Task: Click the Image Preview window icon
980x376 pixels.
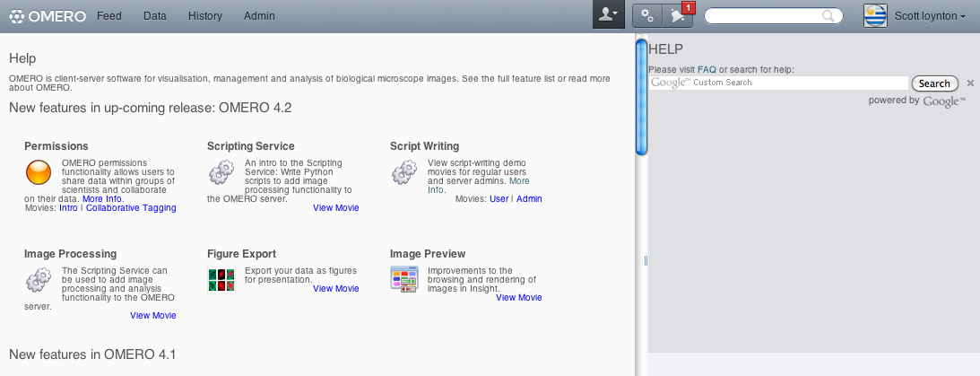Action: 403,279
